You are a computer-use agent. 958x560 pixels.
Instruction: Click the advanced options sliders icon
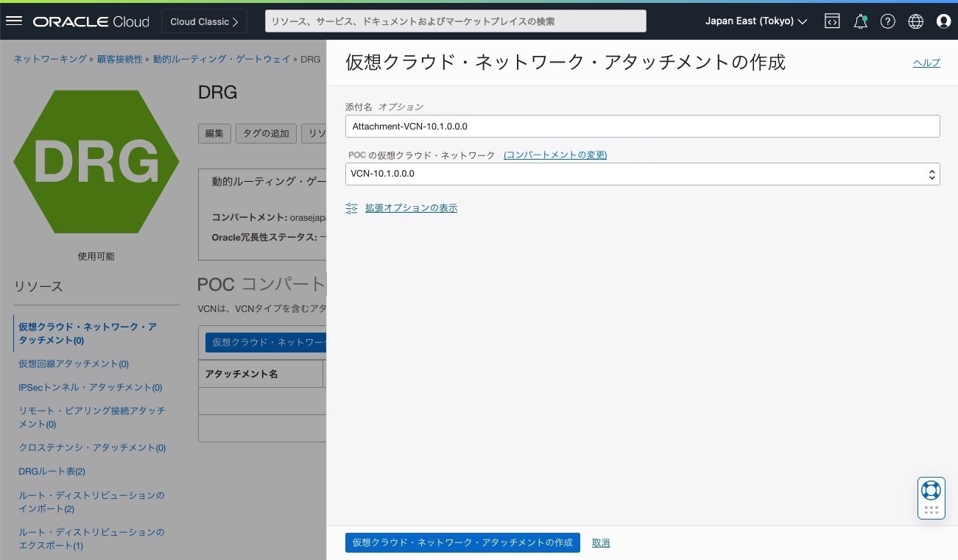[x=352, y=208]
